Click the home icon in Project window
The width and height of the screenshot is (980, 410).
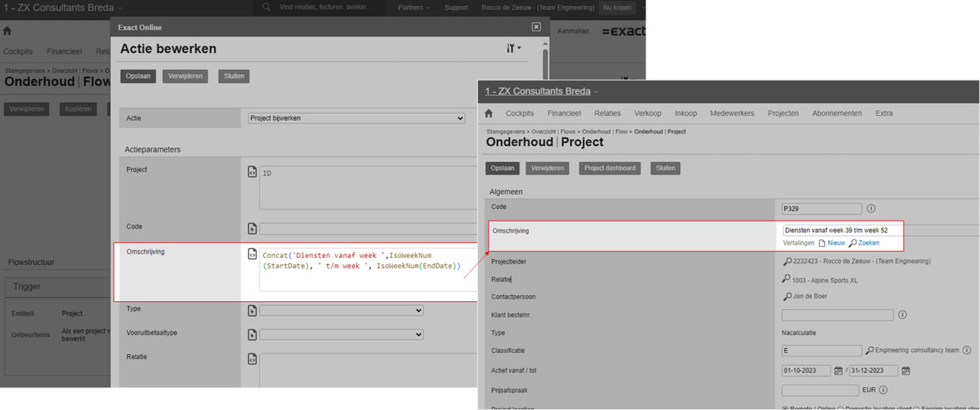pos(489,114)
